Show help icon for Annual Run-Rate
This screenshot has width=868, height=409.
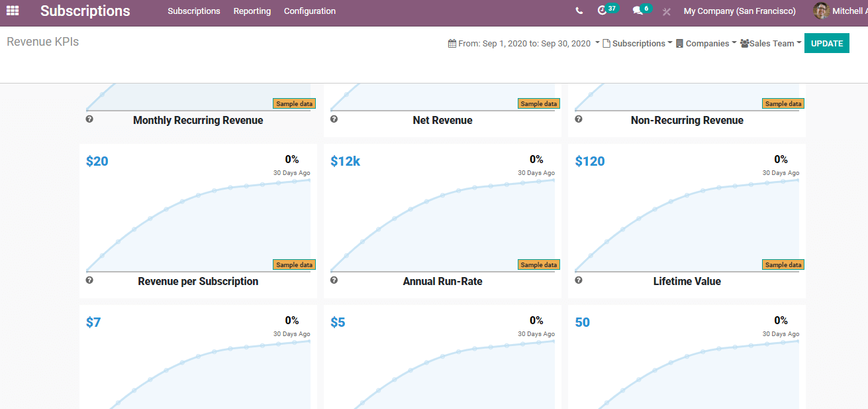point(334,280)
